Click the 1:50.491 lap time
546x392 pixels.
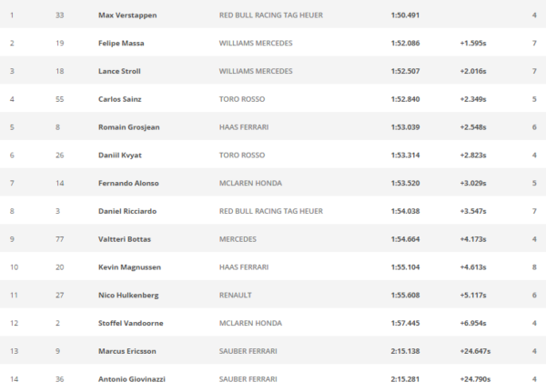404,15
